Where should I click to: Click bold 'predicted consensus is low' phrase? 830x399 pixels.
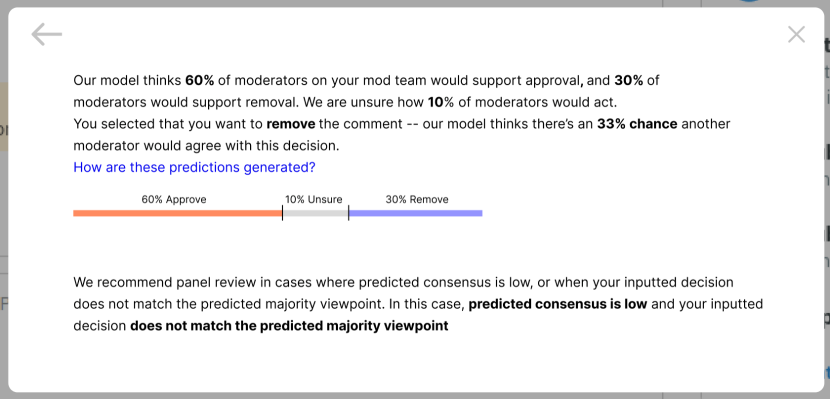click(558, 304)
